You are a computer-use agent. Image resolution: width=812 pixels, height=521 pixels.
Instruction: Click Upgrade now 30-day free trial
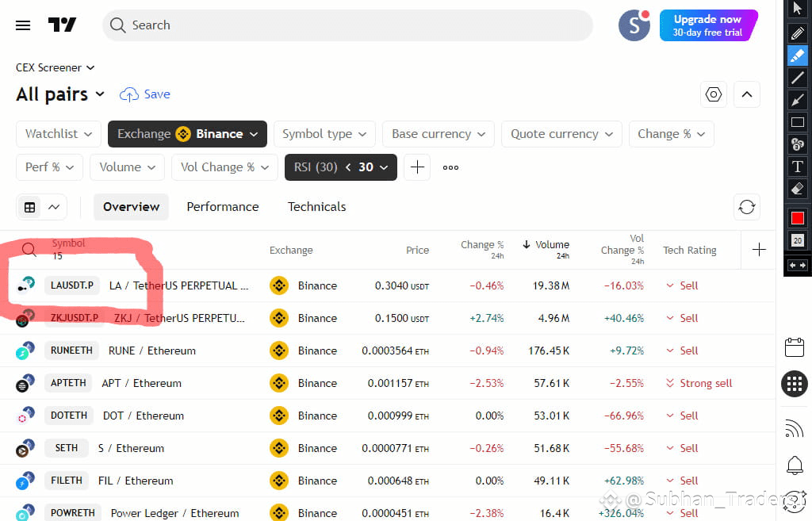pos(708,25)
